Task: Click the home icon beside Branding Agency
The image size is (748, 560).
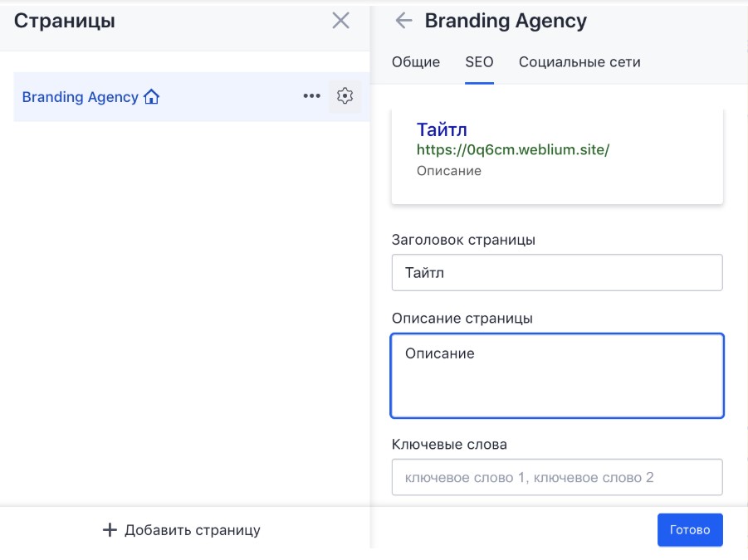Action: coord(151,97)
